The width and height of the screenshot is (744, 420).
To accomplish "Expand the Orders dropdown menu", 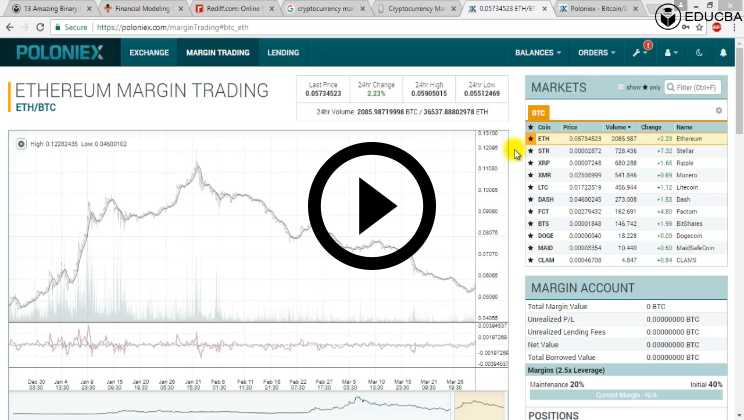I will click(597, 52).
